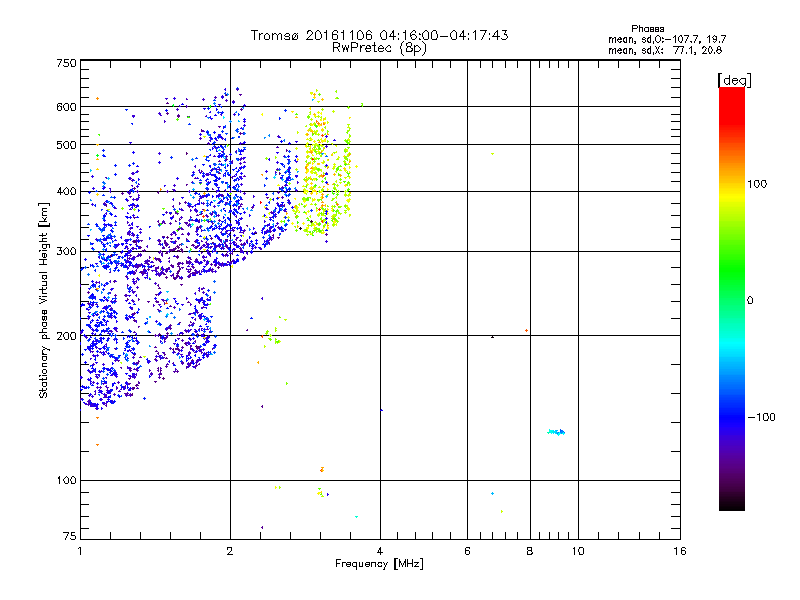Image resolution: width=800 pixels, height=600 pixels.
Task: Click y-axis tick label '600'
Action: [x=66, y=107]
